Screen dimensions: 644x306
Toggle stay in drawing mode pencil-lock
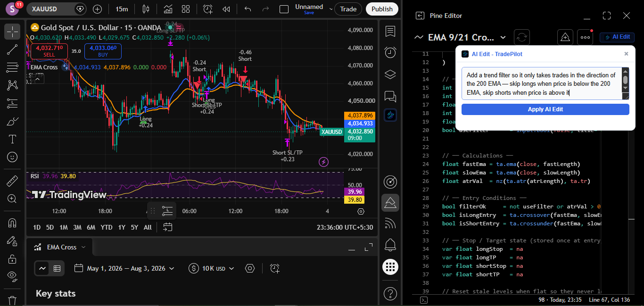[12, 241]
